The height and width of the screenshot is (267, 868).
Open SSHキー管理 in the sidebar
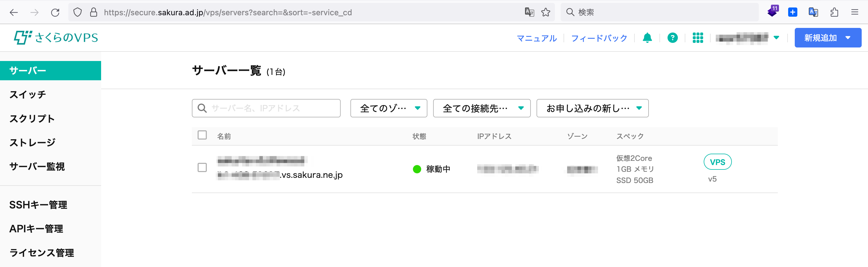point(38,205)
